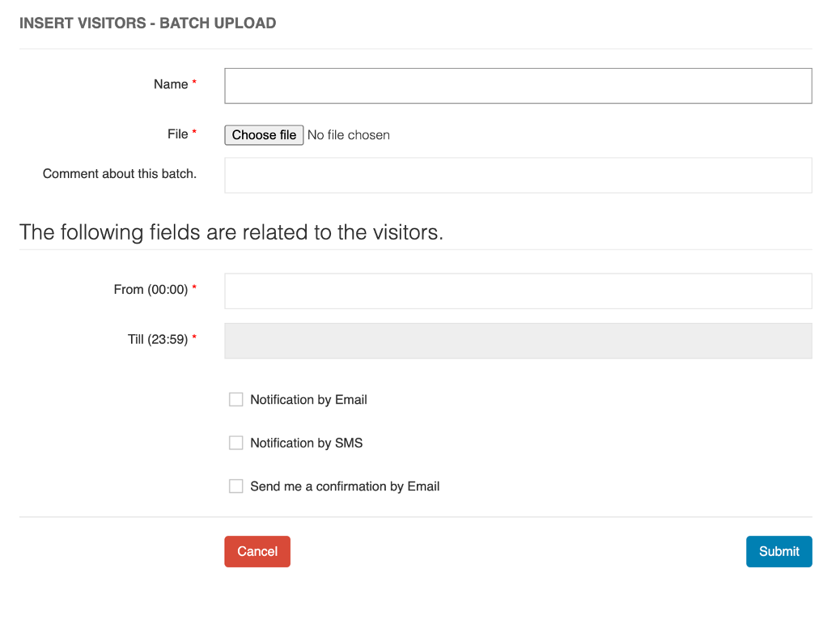Tick the Notification by SMS checkbox
Image resolution: width=840 pixels, height=641 pixels.
tap(236, 444)
